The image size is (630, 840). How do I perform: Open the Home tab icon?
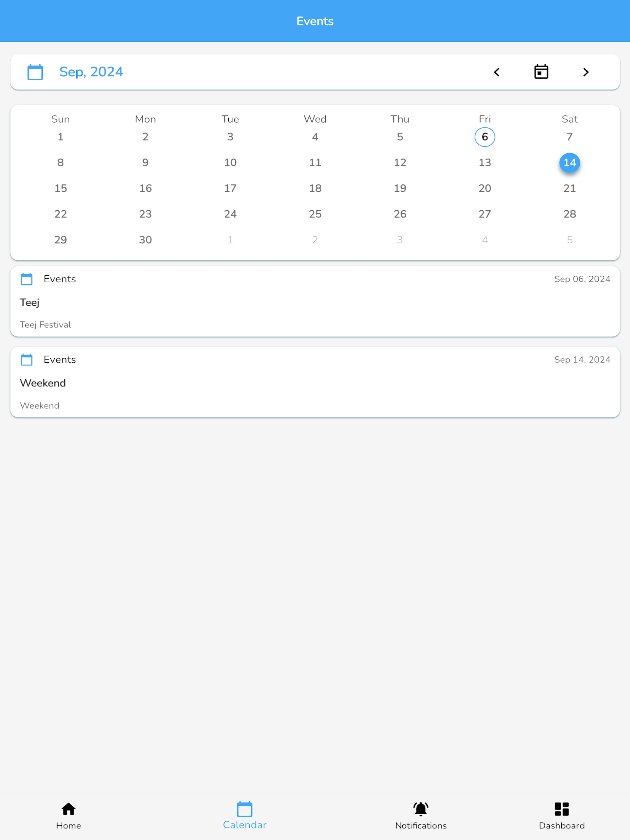tap(69, 809)
